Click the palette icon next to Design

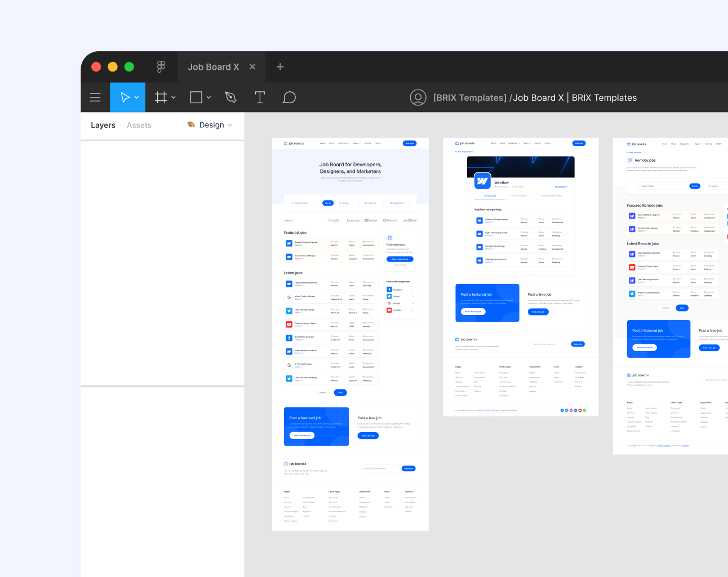pos(190,125)
